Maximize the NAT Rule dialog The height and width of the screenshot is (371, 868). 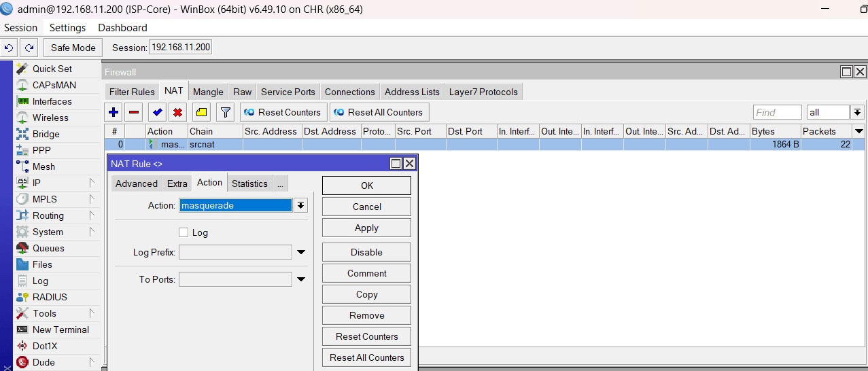396,164
